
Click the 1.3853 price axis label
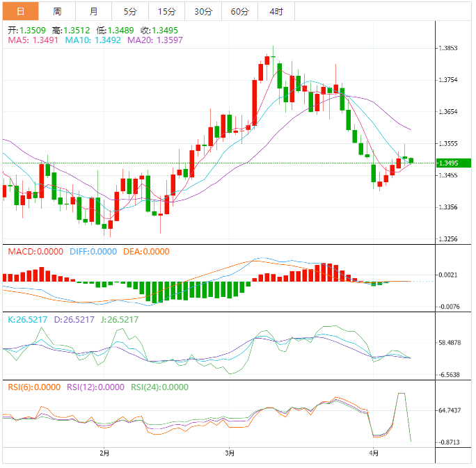448,48
